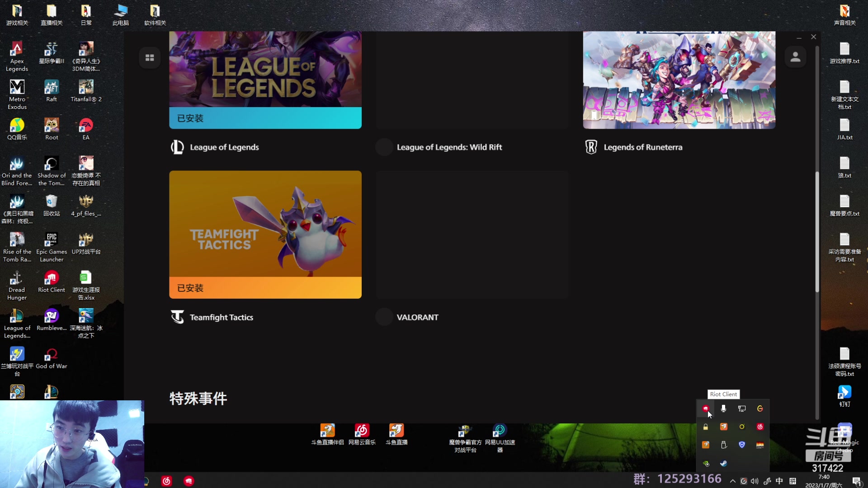The height and width of the screenshot is (488, 868).
Task: Click the account profile icon
Action: (795, 57)
